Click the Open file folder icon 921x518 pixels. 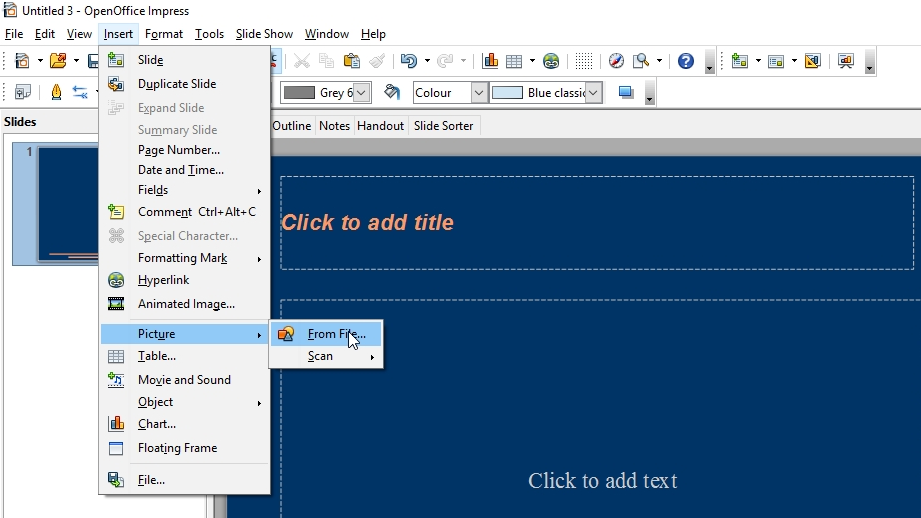point(58,60)
